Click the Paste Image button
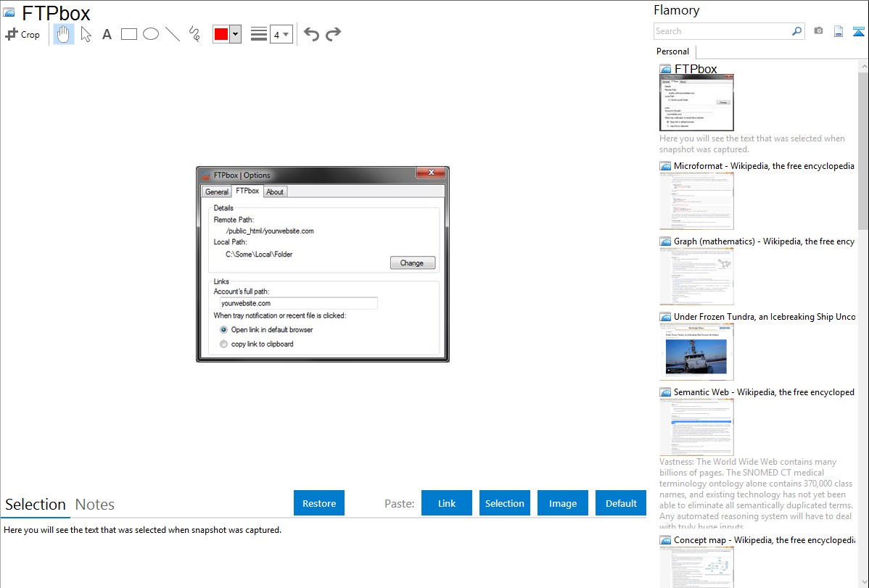The image size is (869, 588). 562,503
